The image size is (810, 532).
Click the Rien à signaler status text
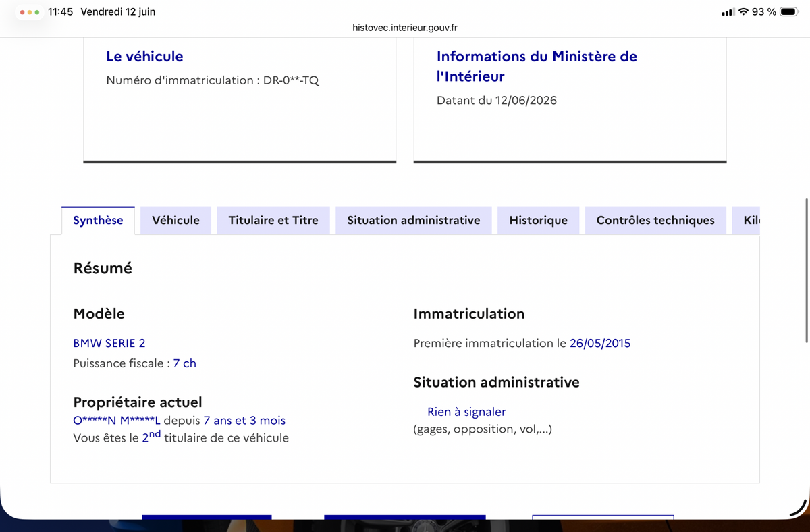click(x=466, y=412)
